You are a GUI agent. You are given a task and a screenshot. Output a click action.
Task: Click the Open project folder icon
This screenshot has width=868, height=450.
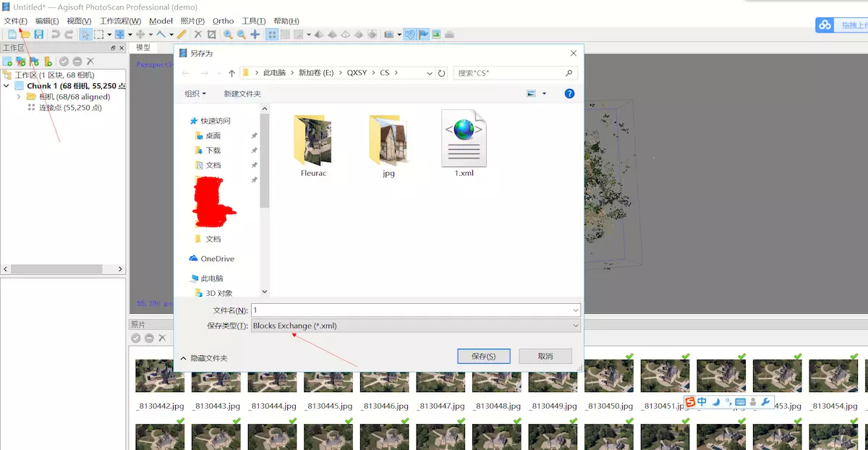tap(25, 35)
